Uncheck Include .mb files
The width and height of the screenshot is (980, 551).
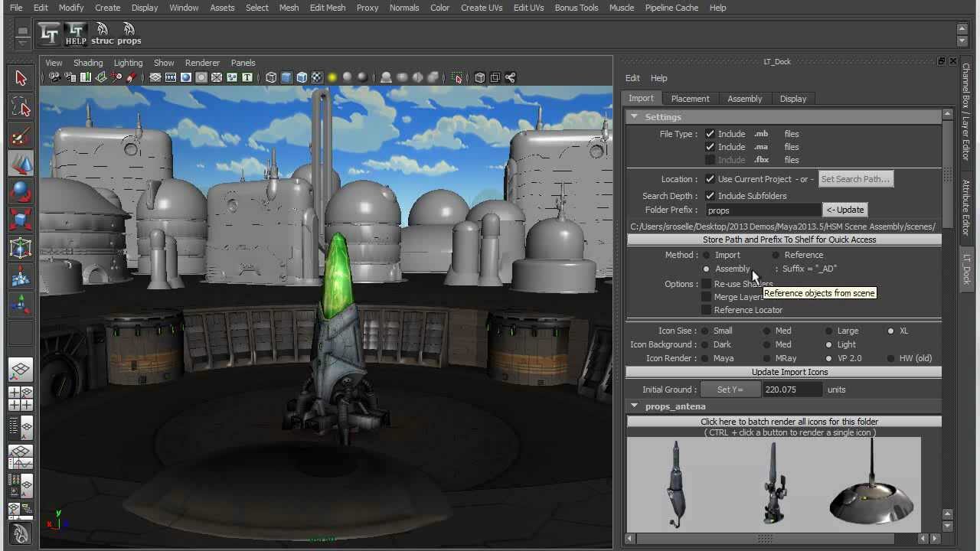(710, 134)
